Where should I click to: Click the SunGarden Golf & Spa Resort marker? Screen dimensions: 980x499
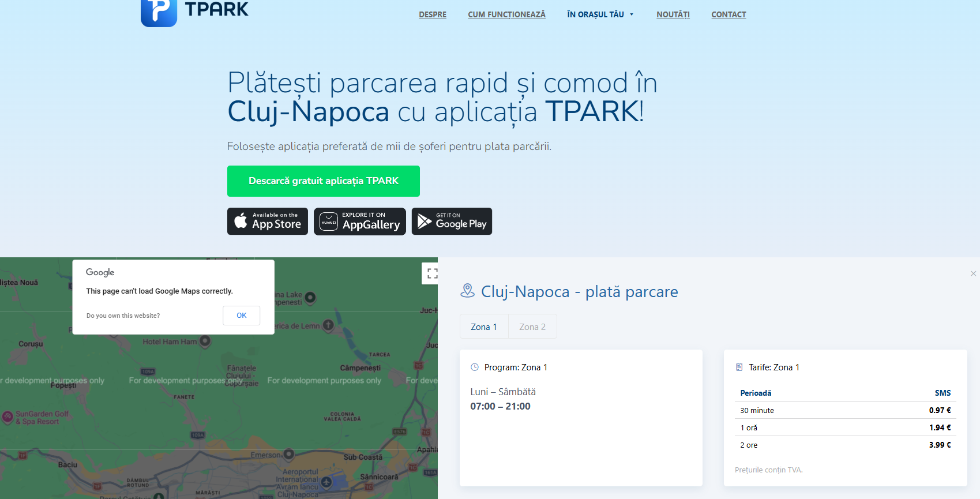pyautogui.click(x=7, y=417)
